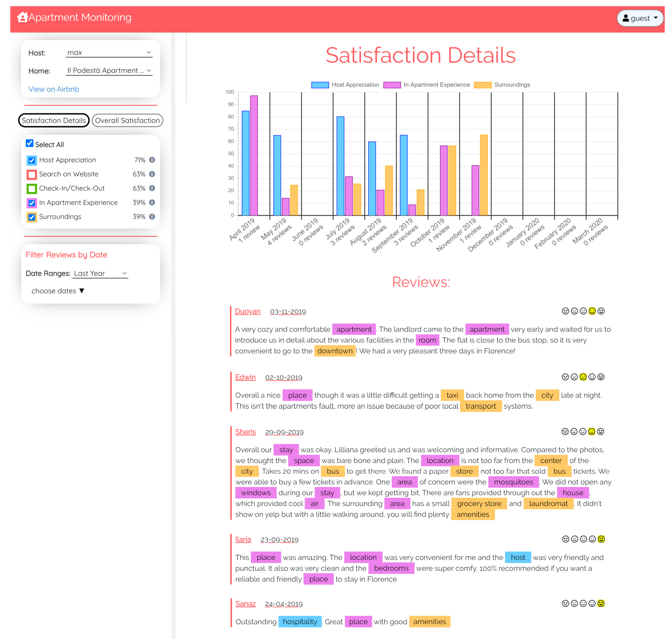Uncheck the Select All checkbox
Screen dimensions: 672x639
click(x=30, y=143)
